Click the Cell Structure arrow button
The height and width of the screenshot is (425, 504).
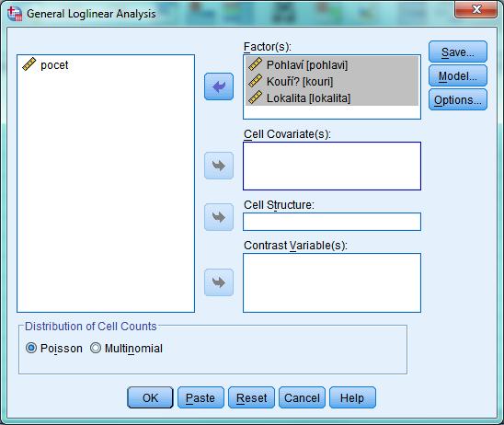pyautogui.click(x=219, y=217)
